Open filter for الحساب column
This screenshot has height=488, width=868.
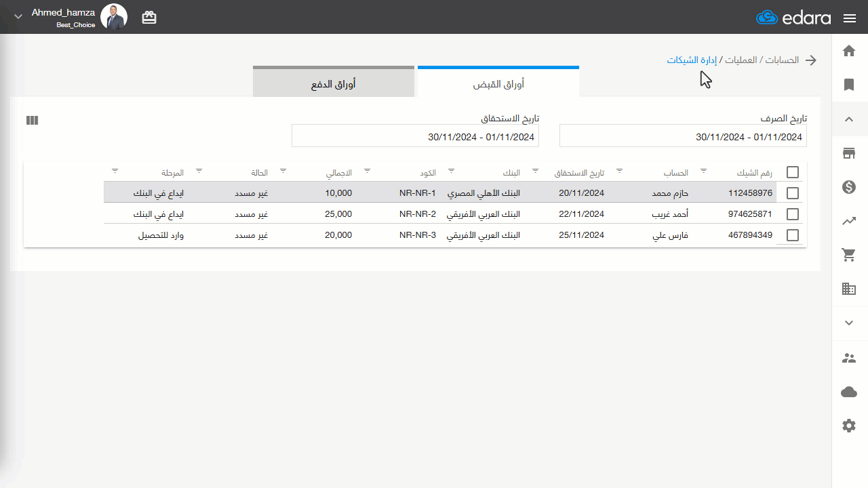pyautogui.click(x=619, y=171)
